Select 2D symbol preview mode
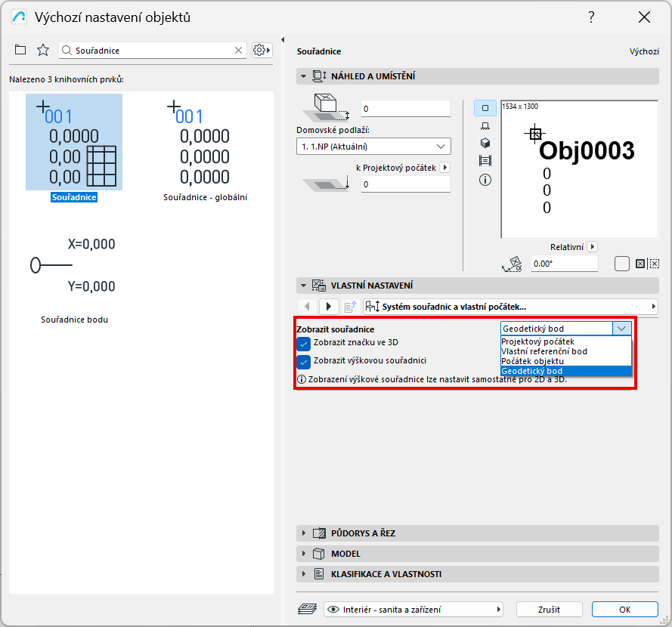This screenshot has width=672, height=627. point(485,108)
